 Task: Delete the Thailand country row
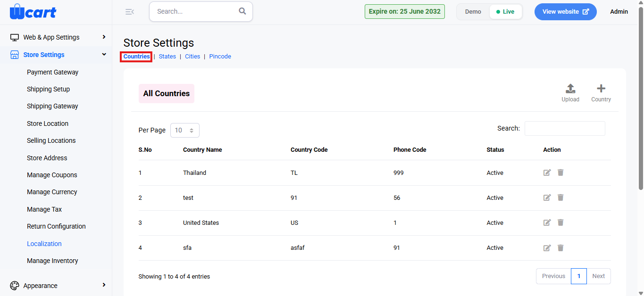(560, 173)
